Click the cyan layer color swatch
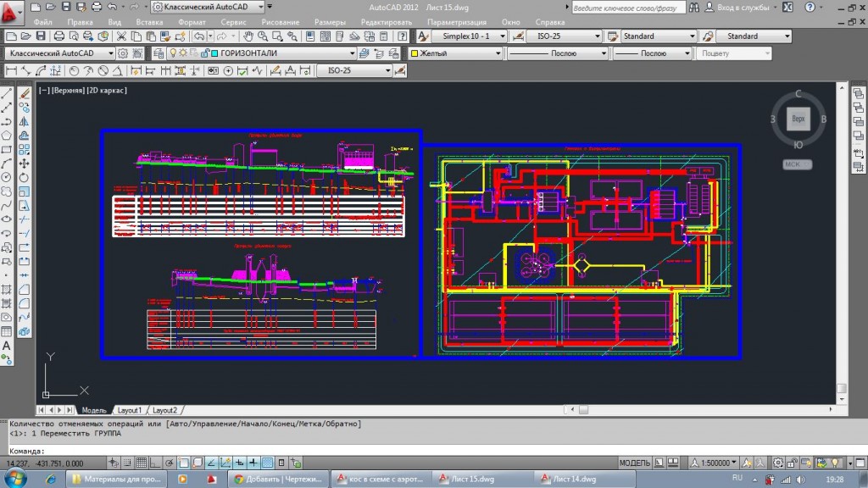The width and height of the screenshot is (868, 488). pyautogui.click(x=214, y=53)
